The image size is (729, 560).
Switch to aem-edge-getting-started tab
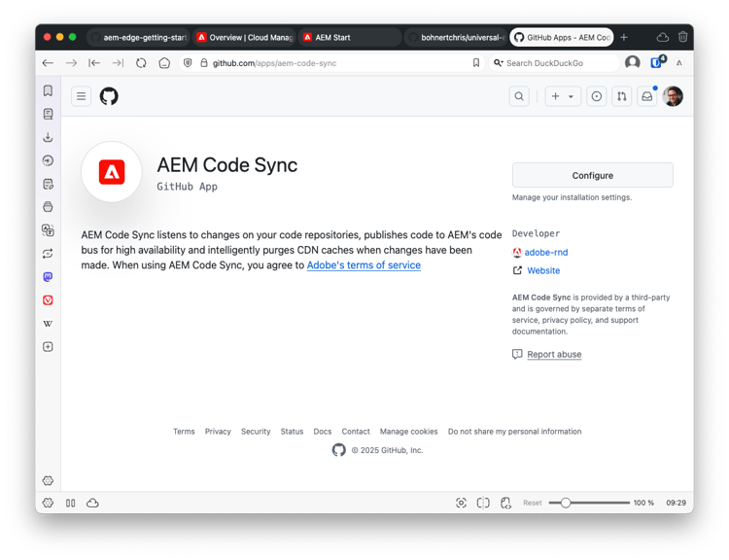pyautogui.click(x=139, y=37)
